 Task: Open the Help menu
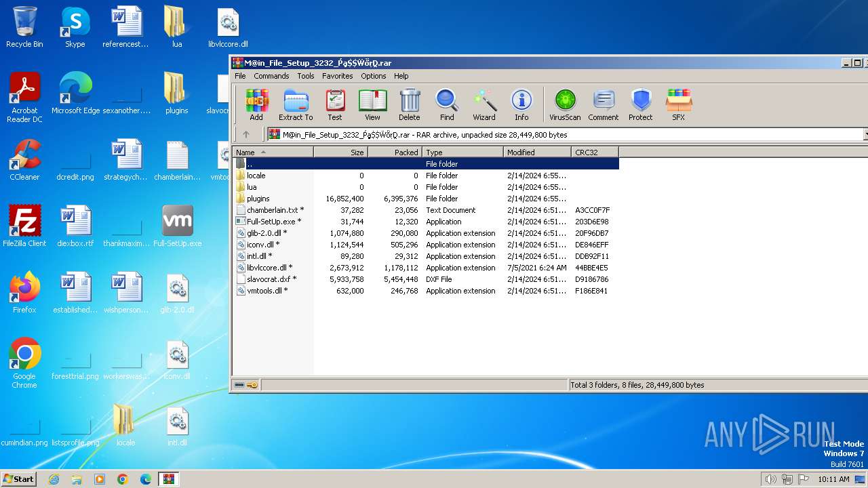pos(401,76)
